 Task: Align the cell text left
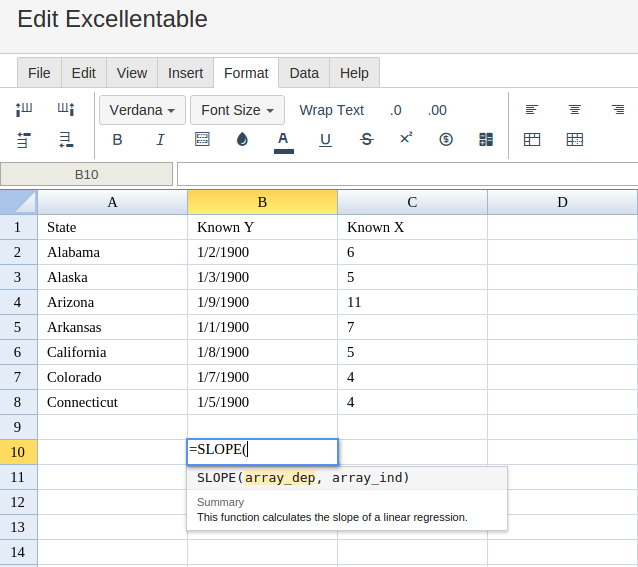[x=532, y=110]
